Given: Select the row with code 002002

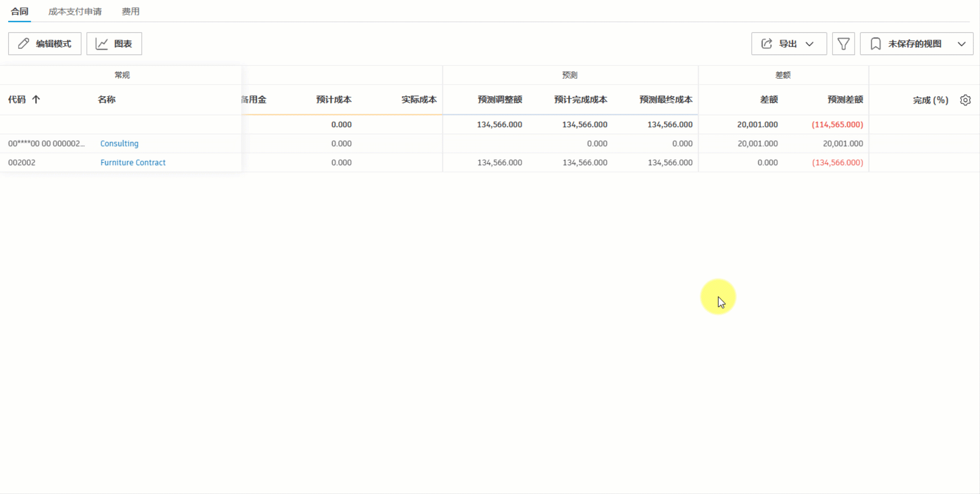Looking at the screenshot, I should click(22, 162).
